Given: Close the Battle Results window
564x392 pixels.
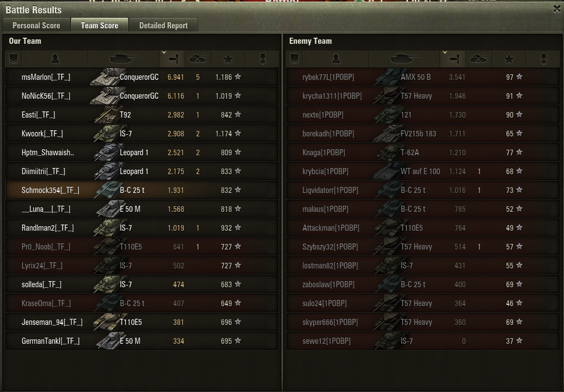Looking at the screenshot, I should point(557,9).
